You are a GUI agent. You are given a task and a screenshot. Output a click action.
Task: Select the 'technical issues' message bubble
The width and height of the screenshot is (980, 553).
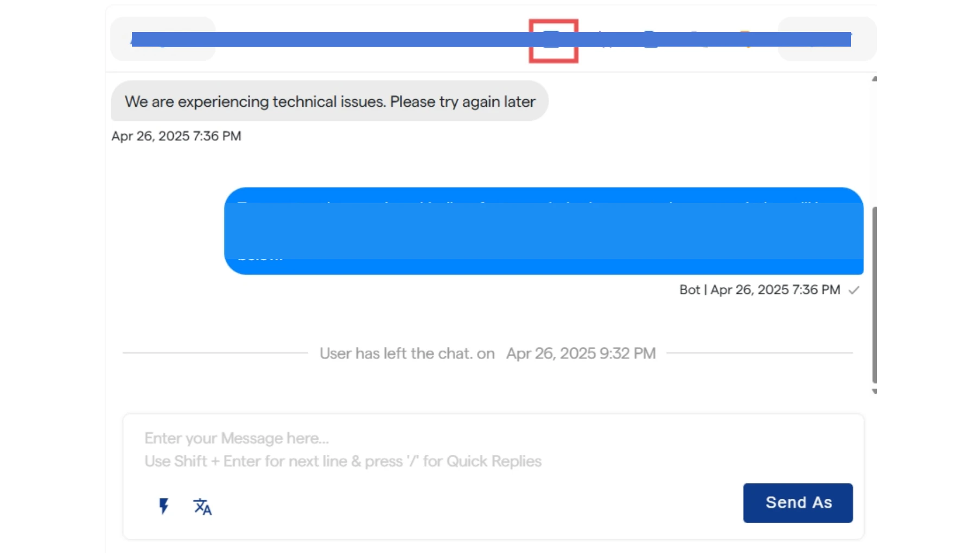click(x=330, y=101)
